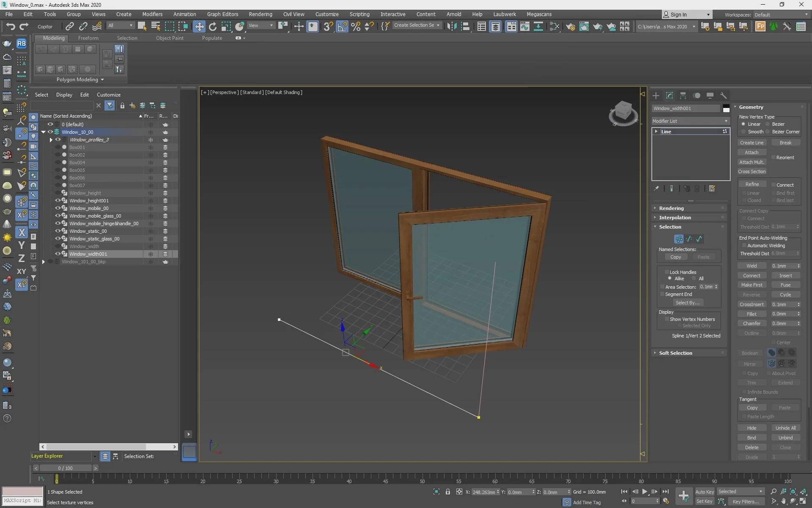Click the Pin Stack icon
This screenshot has width=812, height=508.
[x=656, y=189]
